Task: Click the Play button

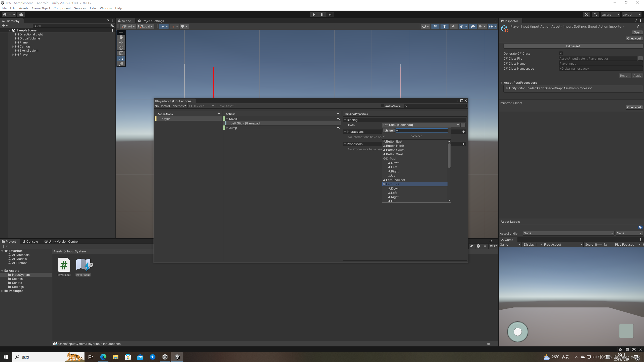Action: [314, 15]
